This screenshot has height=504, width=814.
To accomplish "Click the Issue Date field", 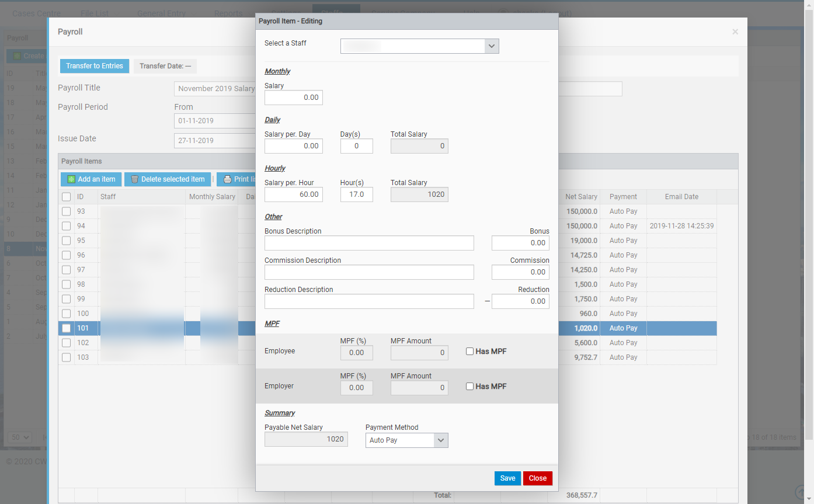I will [215, 141].
